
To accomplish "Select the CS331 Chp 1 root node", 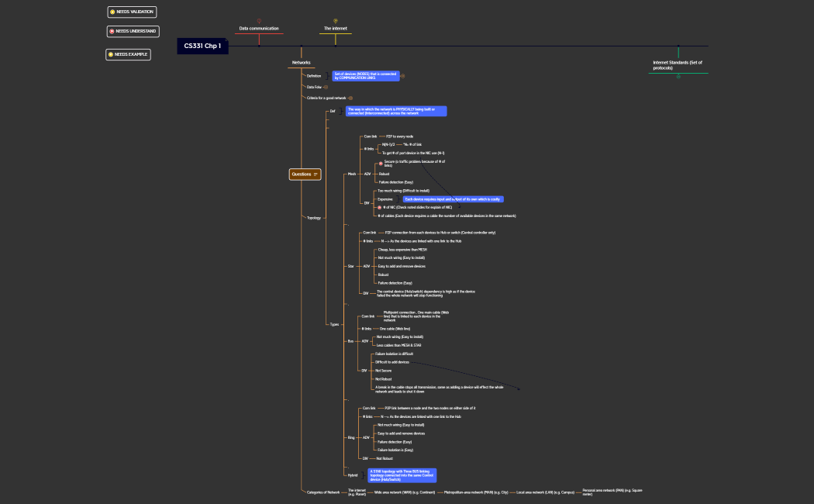I will 202,47.
